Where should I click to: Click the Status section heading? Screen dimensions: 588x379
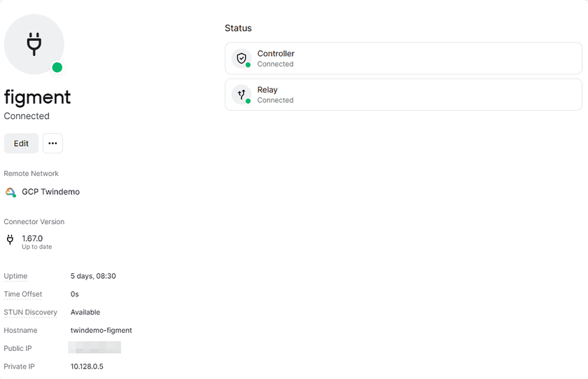pos(238,28)
